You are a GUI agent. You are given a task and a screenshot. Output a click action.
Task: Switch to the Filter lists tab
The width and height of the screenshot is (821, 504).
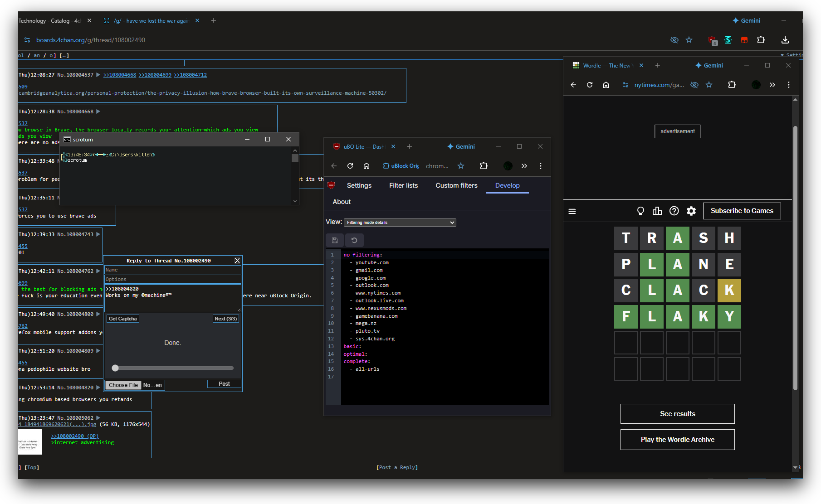tap(403, 185)
